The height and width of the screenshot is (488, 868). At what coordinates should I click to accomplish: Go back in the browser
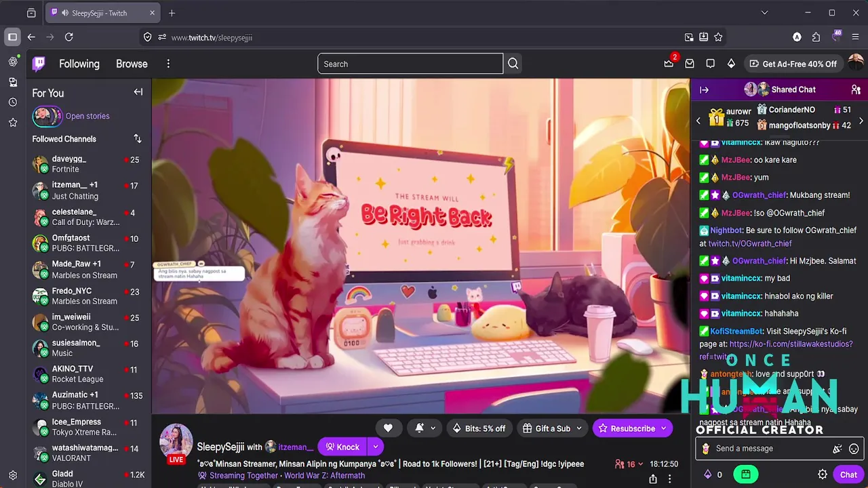pyautogui.click(x=31, y=37)
